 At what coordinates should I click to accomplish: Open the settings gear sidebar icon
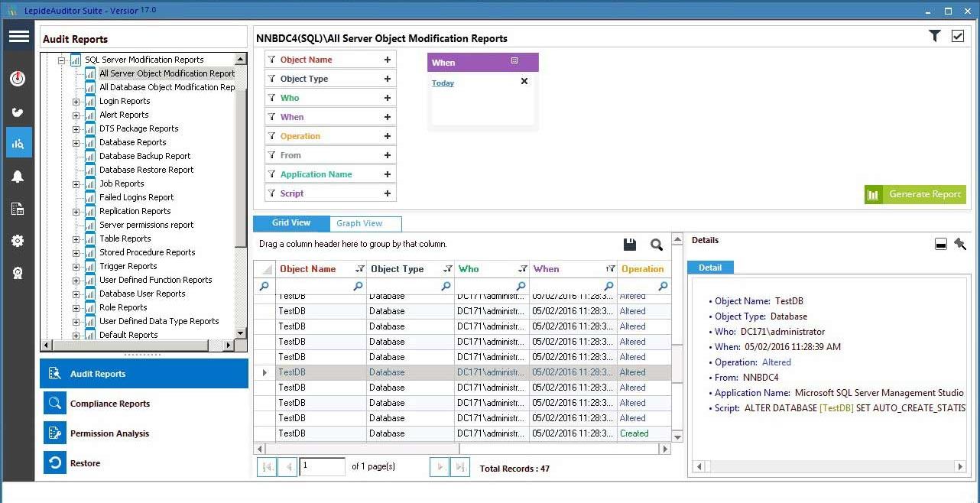click(x=18, y=241)
